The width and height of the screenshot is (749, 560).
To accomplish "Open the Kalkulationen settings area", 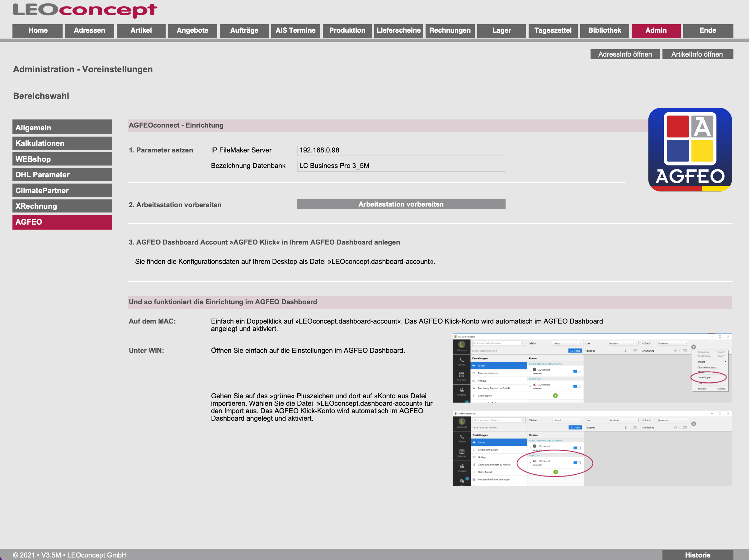I will (62, 143).
